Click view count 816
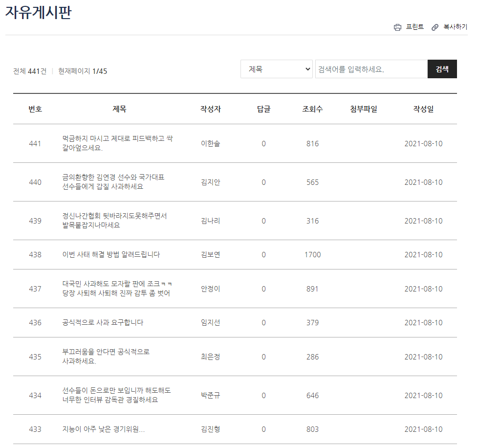The image size is (479, 448). pos(312,144)
